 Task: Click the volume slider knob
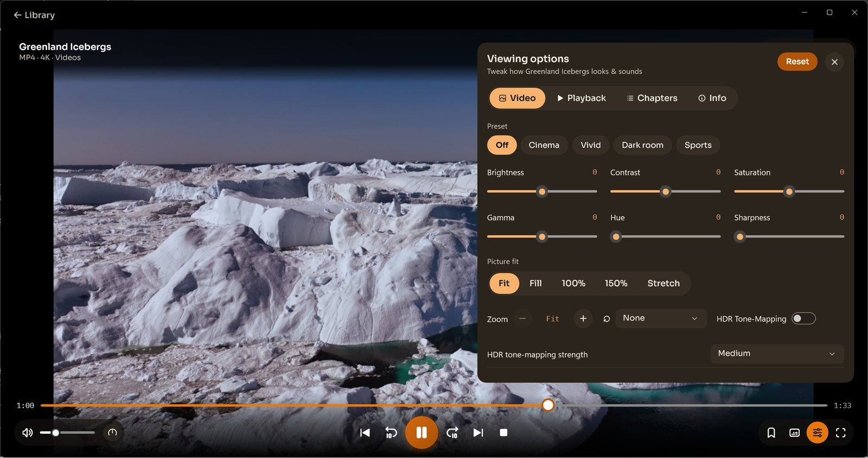(x=56, y=433)
